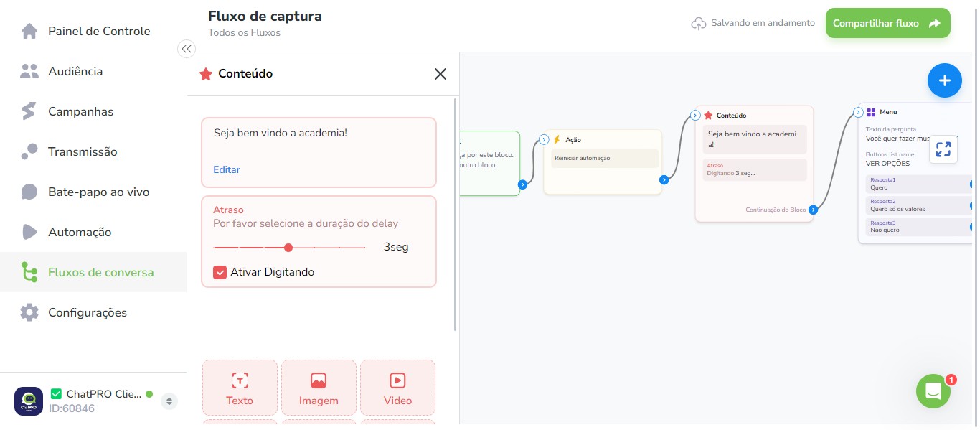Open Bate-papo ao vivo menu item

pos(93,192)
